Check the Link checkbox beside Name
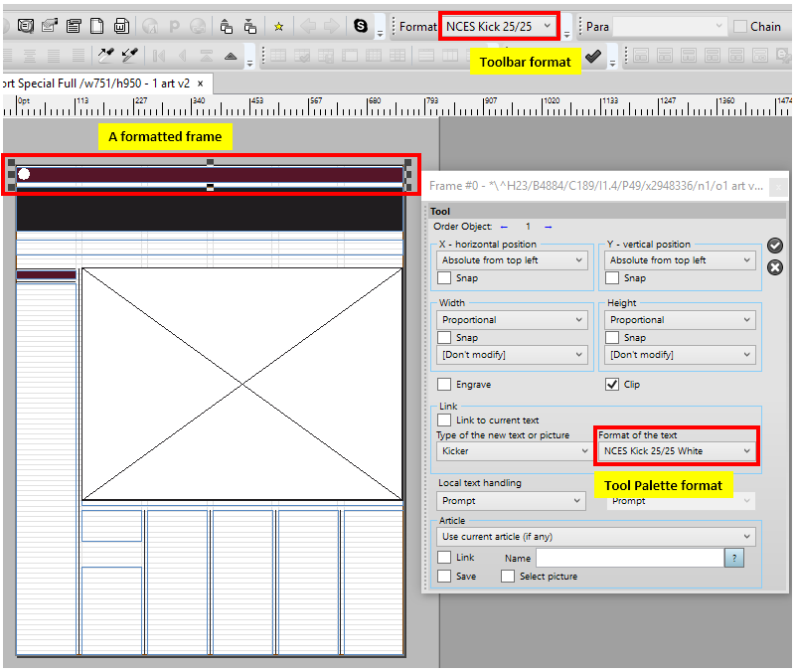Image resolution: width=797 pixels, height=672 pixels. click(x=444, y=557)
